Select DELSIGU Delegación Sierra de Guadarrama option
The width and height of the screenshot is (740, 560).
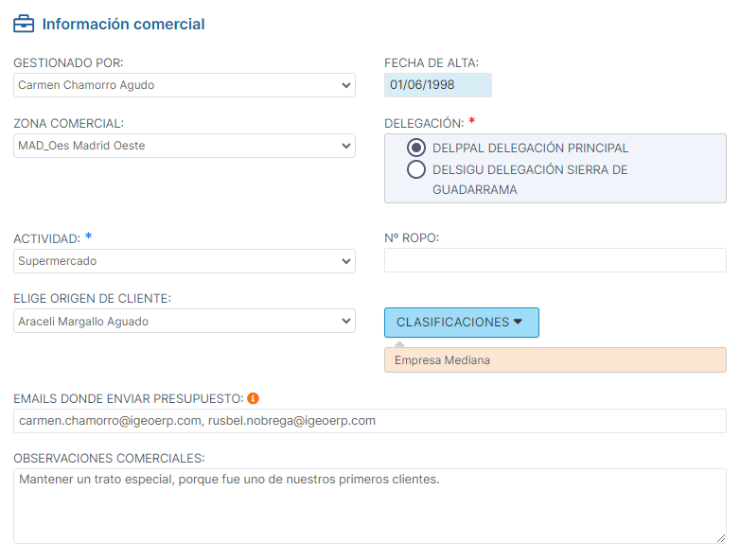point(415,170)
